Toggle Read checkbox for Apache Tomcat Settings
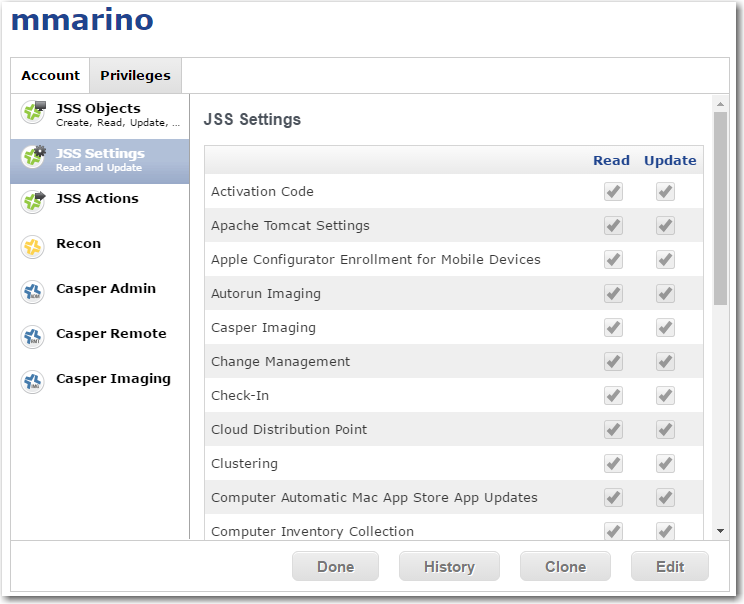The width and height of the screenshot is (744, 604). tap(613, 225)
